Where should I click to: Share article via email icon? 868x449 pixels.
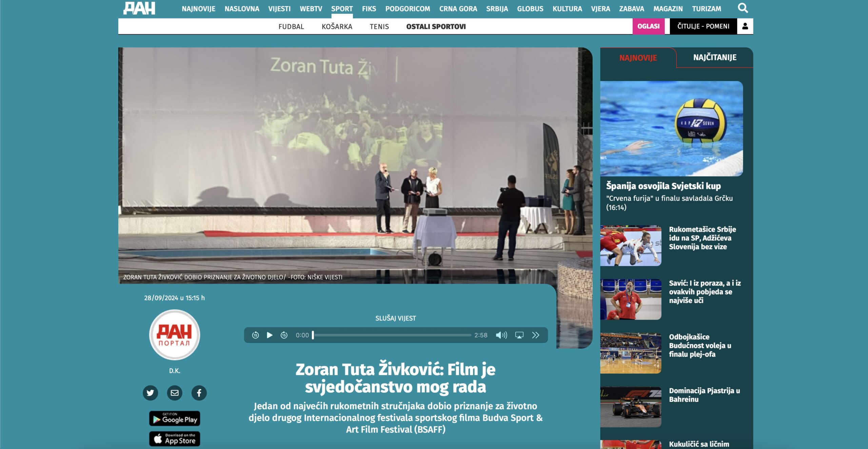point(175,393)
